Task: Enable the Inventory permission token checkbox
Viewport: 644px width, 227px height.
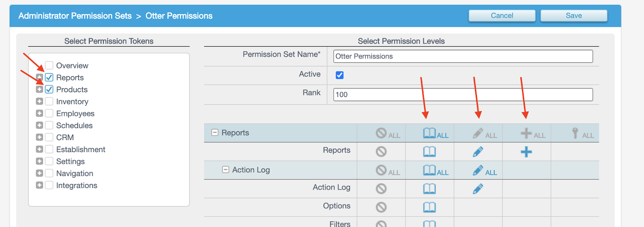Action: click(49, 101)
